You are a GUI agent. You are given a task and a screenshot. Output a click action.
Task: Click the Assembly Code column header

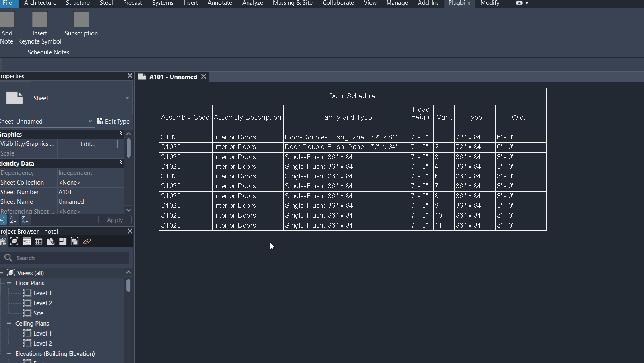click(186, 114)
